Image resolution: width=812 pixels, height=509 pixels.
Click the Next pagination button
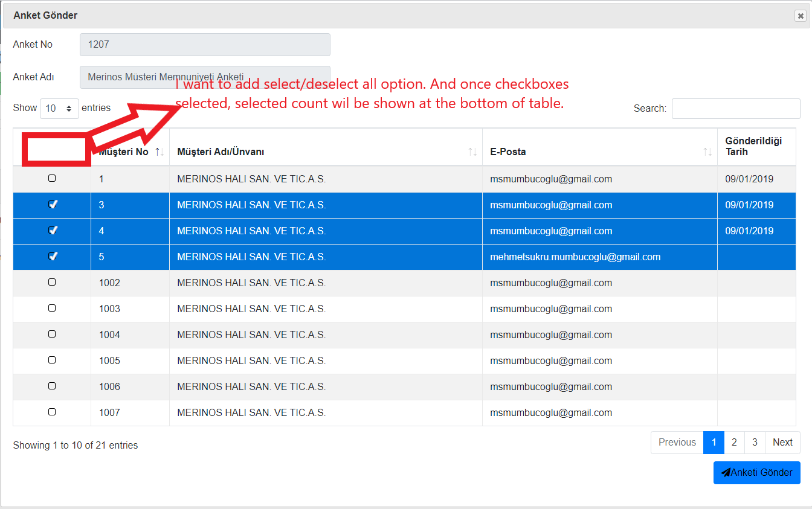point(782,443)
